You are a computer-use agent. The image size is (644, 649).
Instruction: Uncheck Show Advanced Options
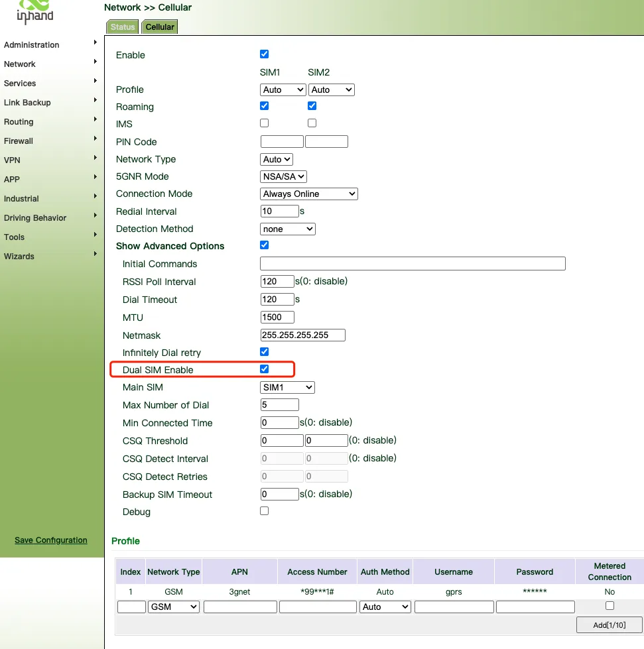[264, 245]
